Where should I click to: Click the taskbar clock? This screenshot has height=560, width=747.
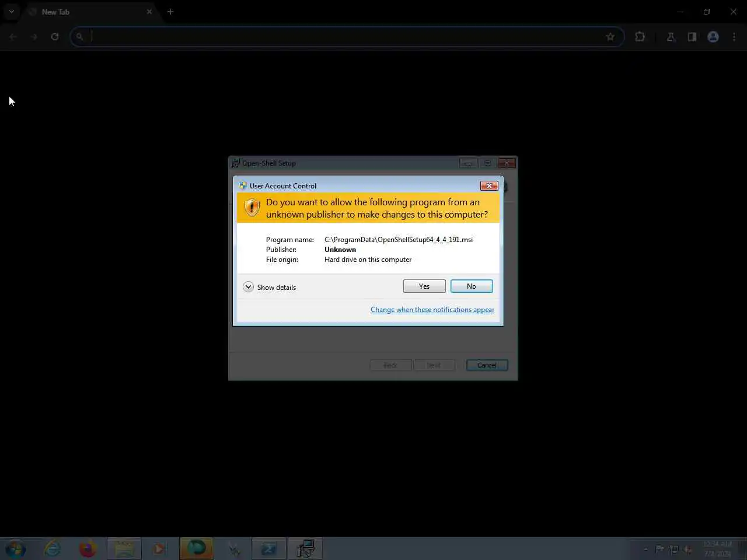pyautogui.click(x=717, y=549)
